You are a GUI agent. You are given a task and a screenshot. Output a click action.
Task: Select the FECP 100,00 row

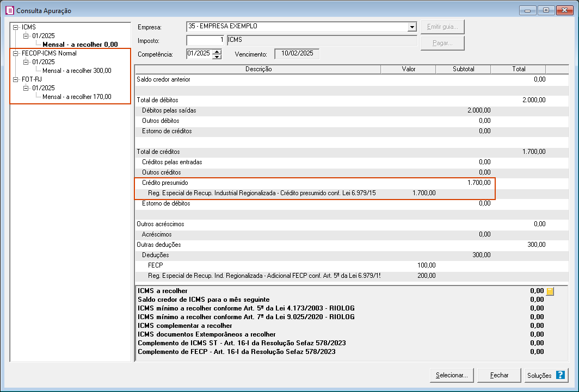(x=352, y=265)
